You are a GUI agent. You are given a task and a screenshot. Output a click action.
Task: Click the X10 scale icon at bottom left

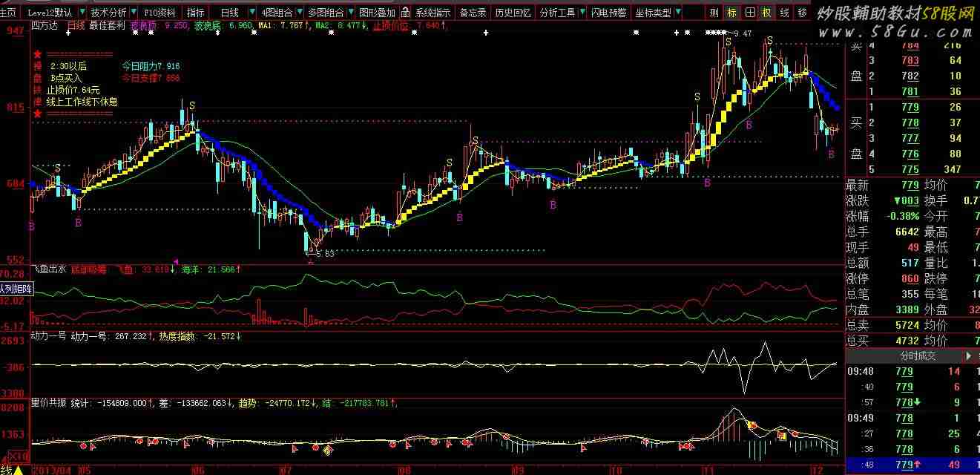pos(19,455)
